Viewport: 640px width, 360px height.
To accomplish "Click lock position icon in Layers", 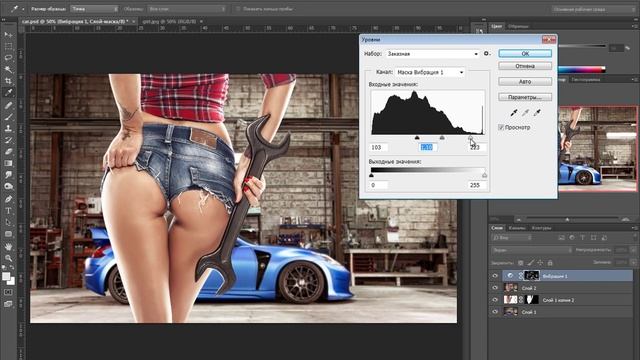I will [x=540, y=263].
